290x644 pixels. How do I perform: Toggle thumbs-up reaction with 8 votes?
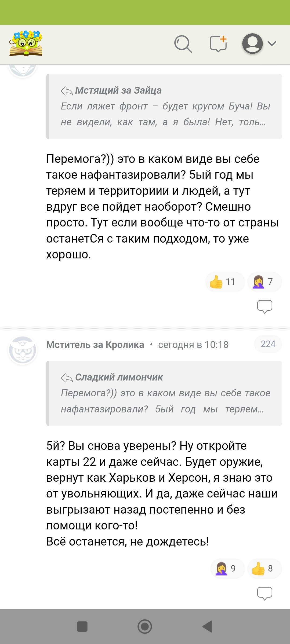pyautogui.click(x=264, y=568)
